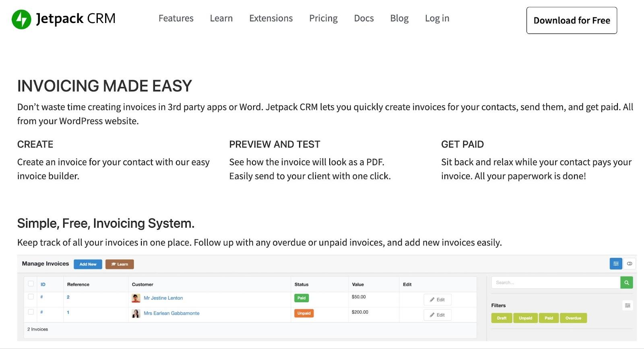Click the orange Unpaid status badge
This screenshot has width=644, height=349.
[x=304, y=313]
